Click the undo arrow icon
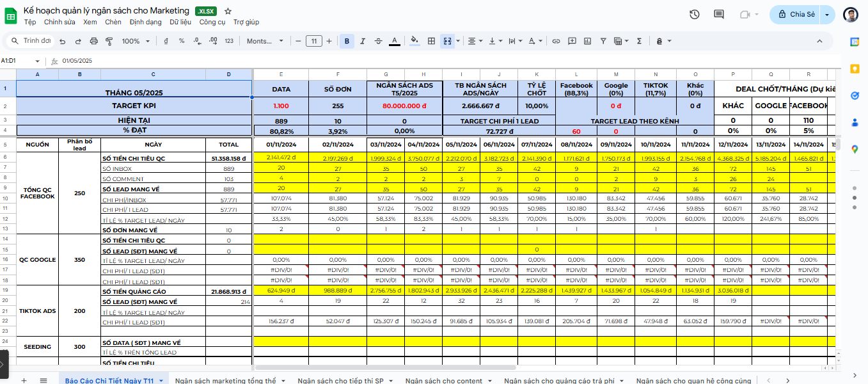 click(62, 41)
